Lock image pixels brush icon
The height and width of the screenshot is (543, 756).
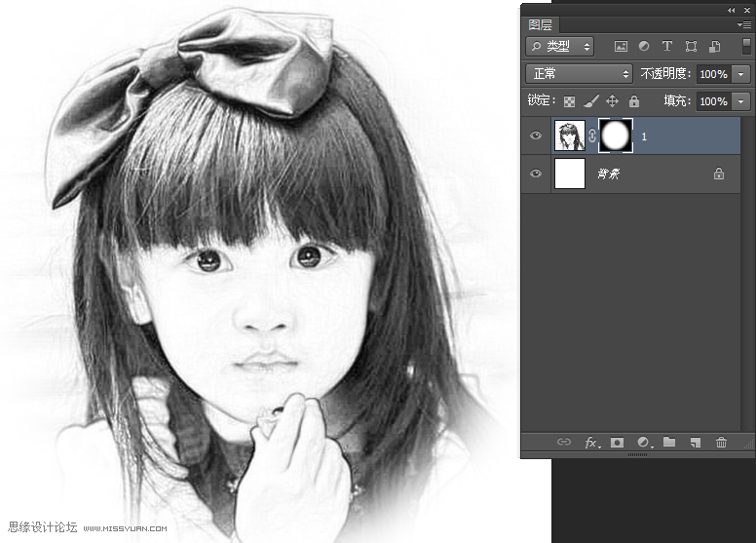tap(591, 100)
